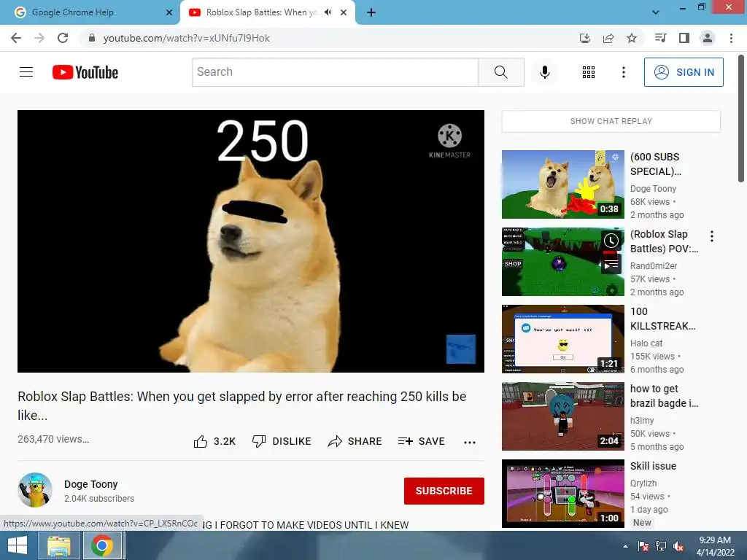747x560 pixels.
Task: Play the 600 SUBS SPECIAL thumbnail
Action: pos(562,184)
